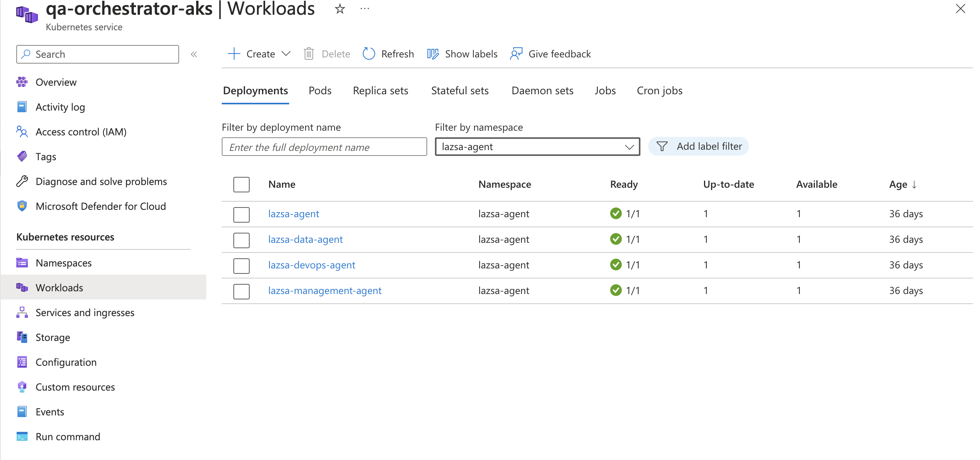Screen dimensions: 980x460
Task: Click the Add label filter button
Action: [x=699, y=146]
